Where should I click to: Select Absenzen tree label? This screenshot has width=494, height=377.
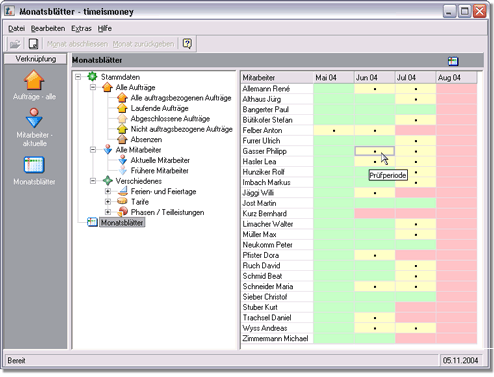click(x=146, y=139)
